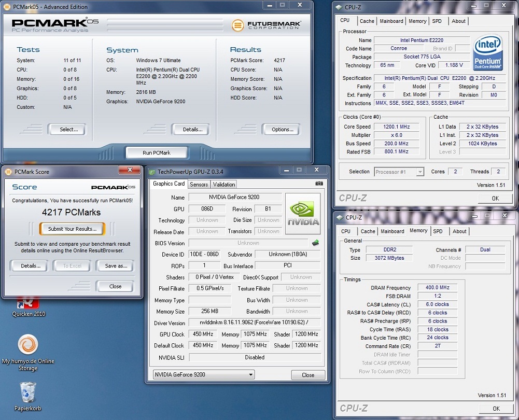Click the Run PCMark button
The width and height of the screenshot is (519, 420).
(x=157, y=152)
